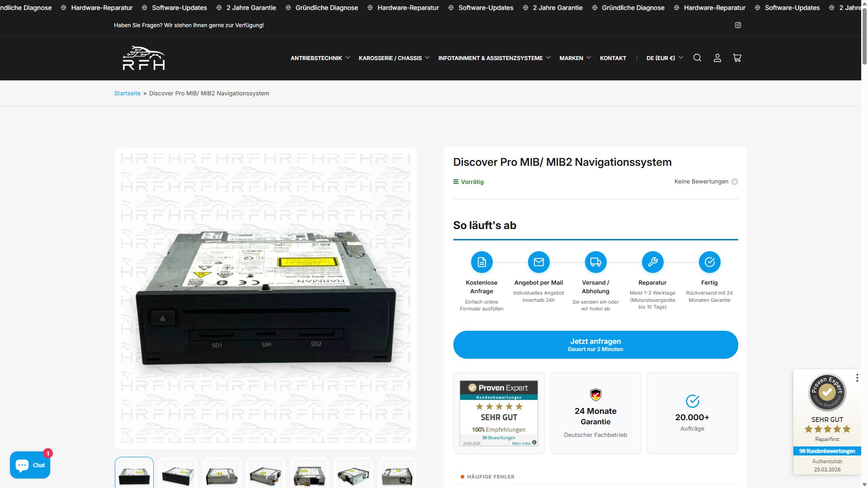Click the Startseite breadcrumb link
The height and width of the screenshot is (488, 868).
(127, 94)
